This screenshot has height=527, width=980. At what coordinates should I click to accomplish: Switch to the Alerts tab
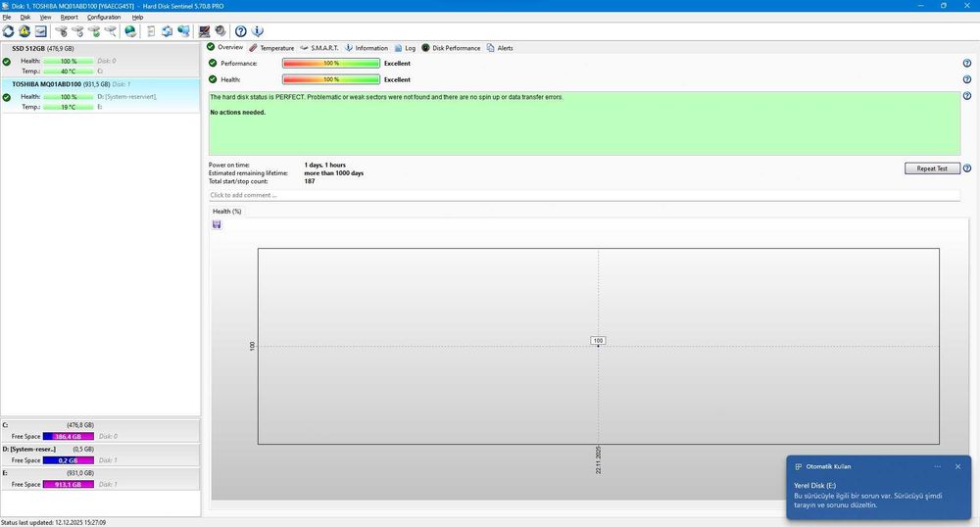click(x=500, y=48)
